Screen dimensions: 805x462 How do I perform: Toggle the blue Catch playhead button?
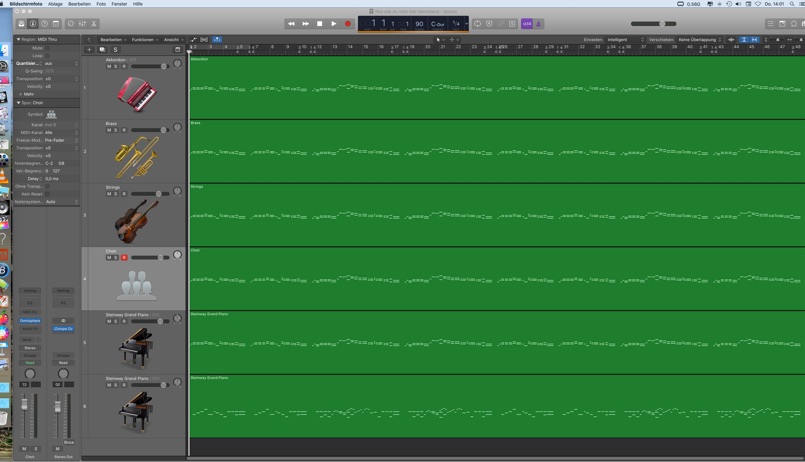tap(217, 40)
